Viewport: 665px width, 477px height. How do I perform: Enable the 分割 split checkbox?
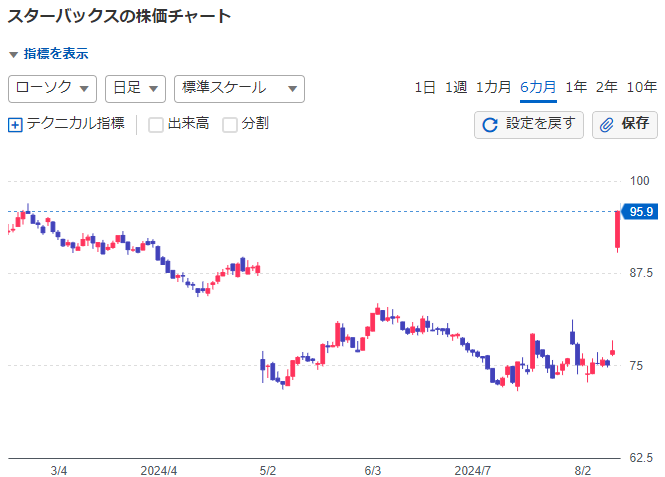[x=230, y=125]
